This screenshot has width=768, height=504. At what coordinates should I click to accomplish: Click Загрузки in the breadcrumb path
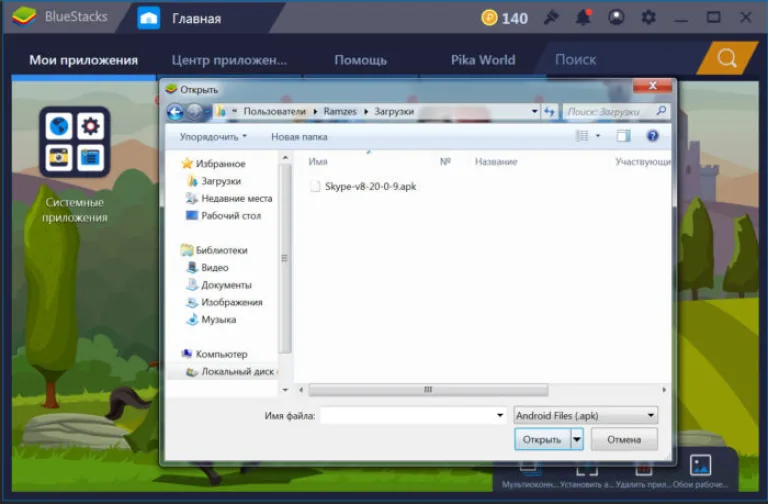(394, 111)
